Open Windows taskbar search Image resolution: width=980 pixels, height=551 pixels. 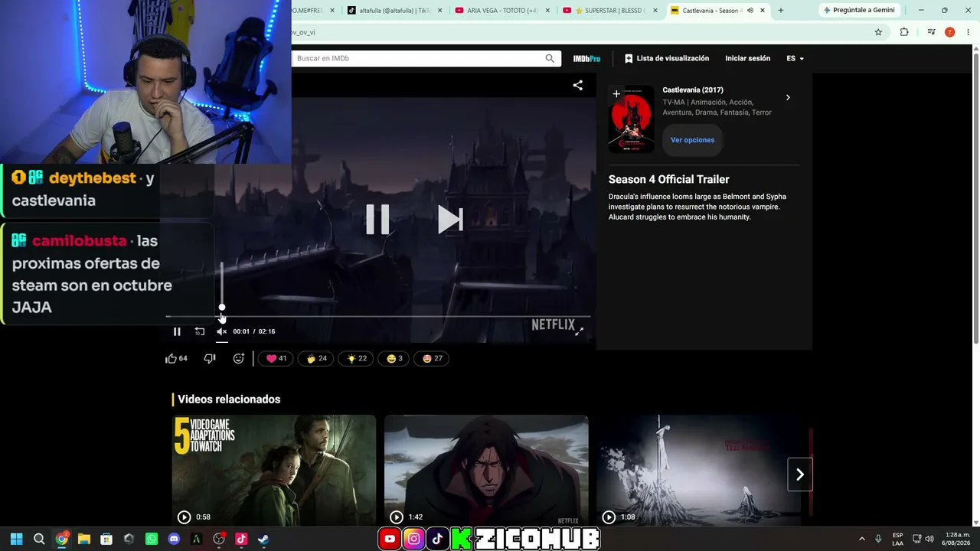39,539
